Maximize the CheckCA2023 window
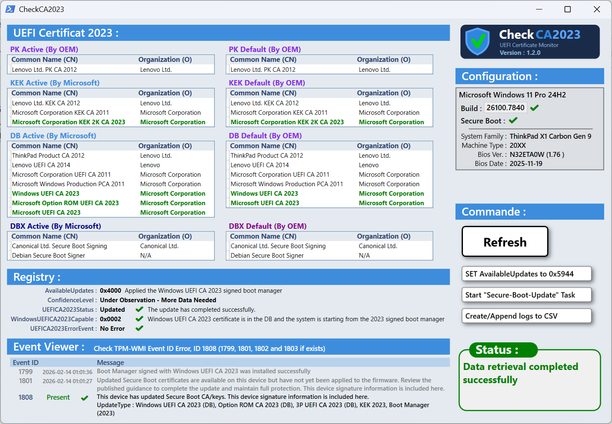This screenshot has width=612, height=424. coord(568,9)
